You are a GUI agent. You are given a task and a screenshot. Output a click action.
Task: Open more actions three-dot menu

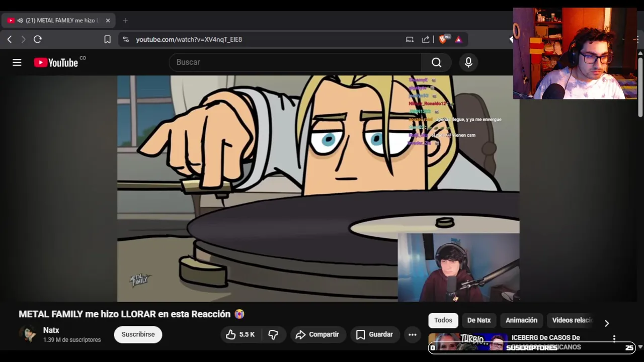412,334
